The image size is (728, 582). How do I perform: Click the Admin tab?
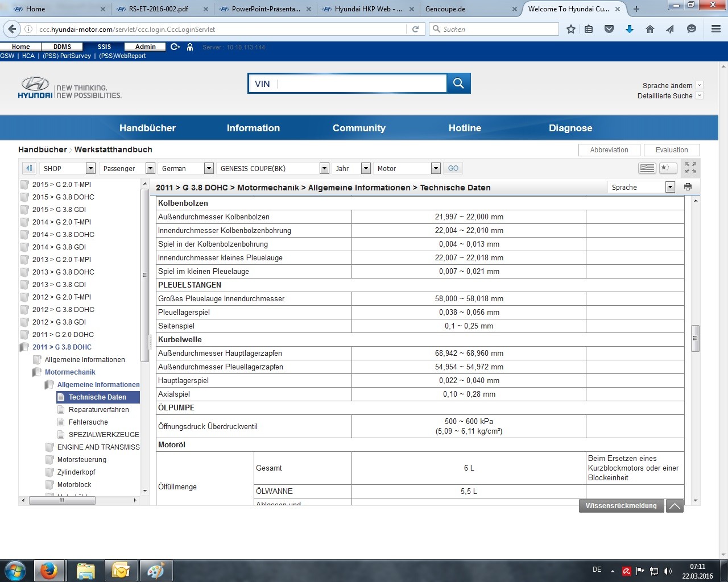pos(146,47)
